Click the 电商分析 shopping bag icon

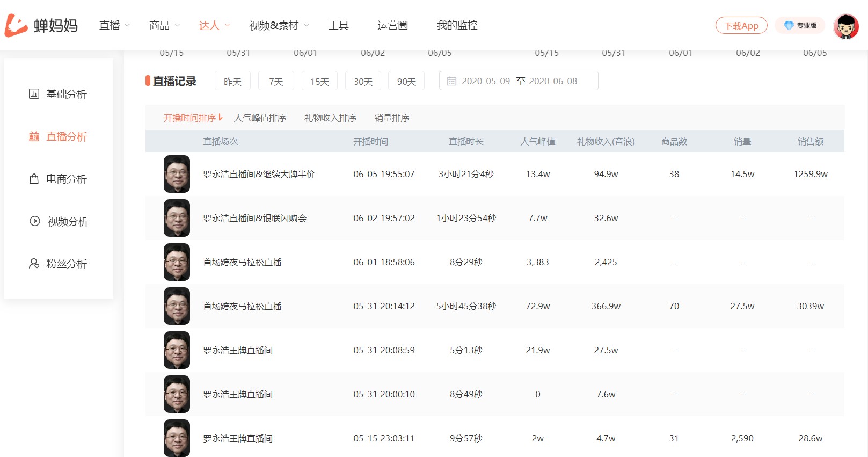34,179
